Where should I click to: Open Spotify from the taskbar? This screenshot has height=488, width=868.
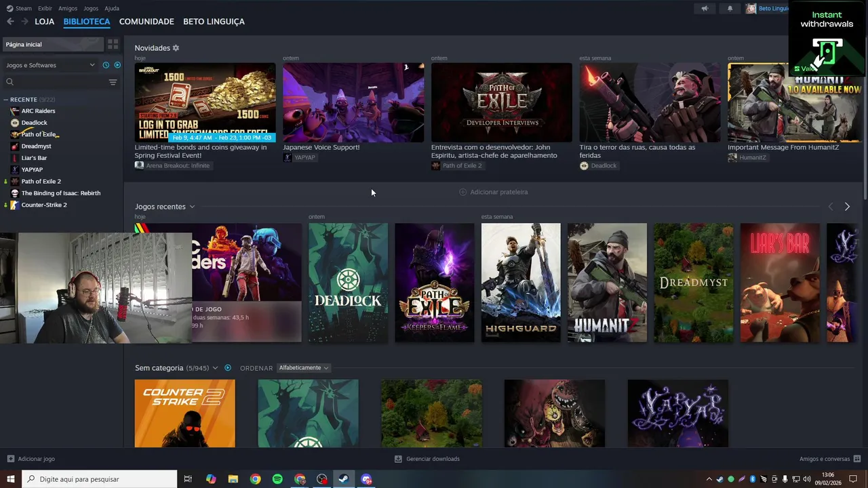pyautogui.click(x=277, y=479)
